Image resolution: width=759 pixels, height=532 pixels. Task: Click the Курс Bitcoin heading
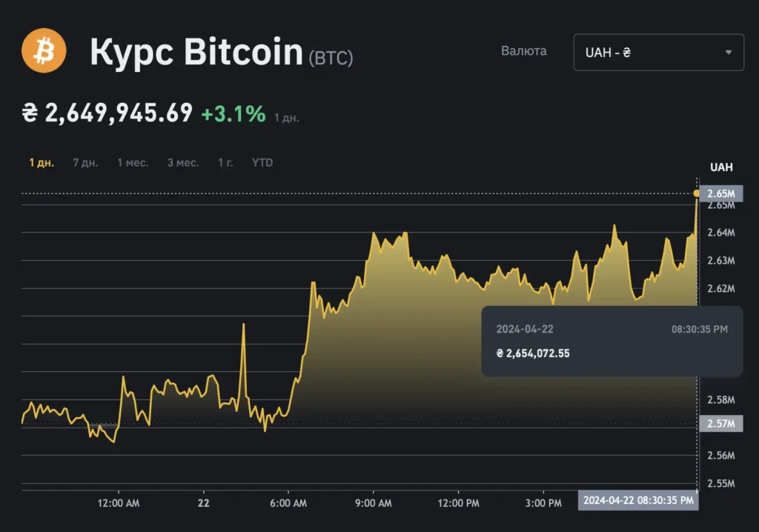196,51
